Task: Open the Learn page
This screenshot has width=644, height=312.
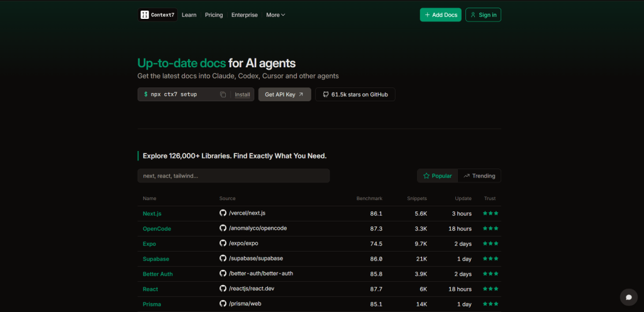Action: pyautogui.click(x=189, y=14)
